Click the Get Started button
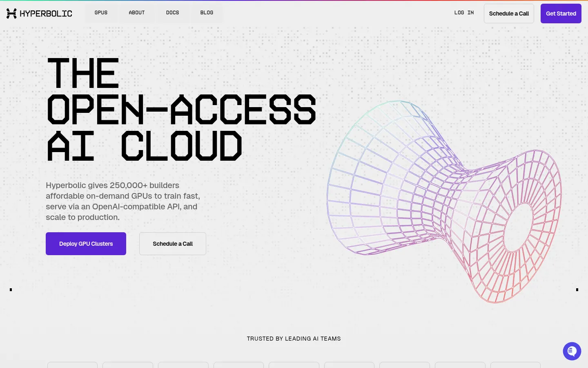Screen dimensions: 588x368 (x=561, y=13)
